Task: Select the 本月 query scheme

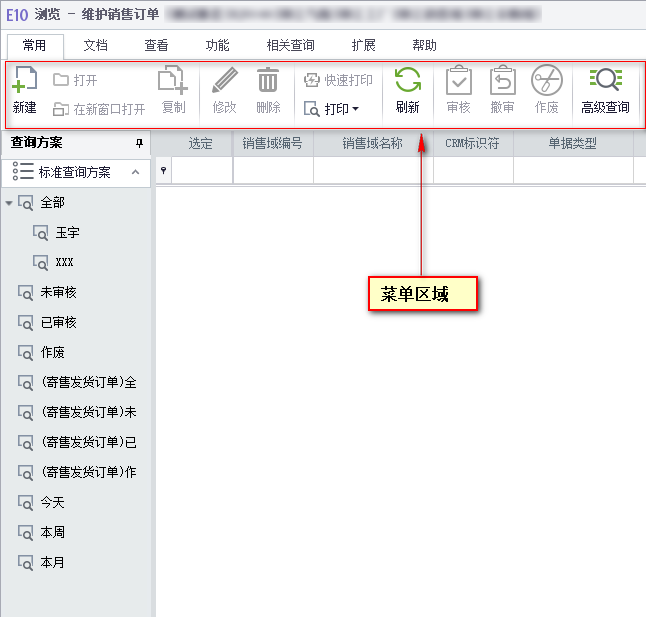Action: (52, 563)
